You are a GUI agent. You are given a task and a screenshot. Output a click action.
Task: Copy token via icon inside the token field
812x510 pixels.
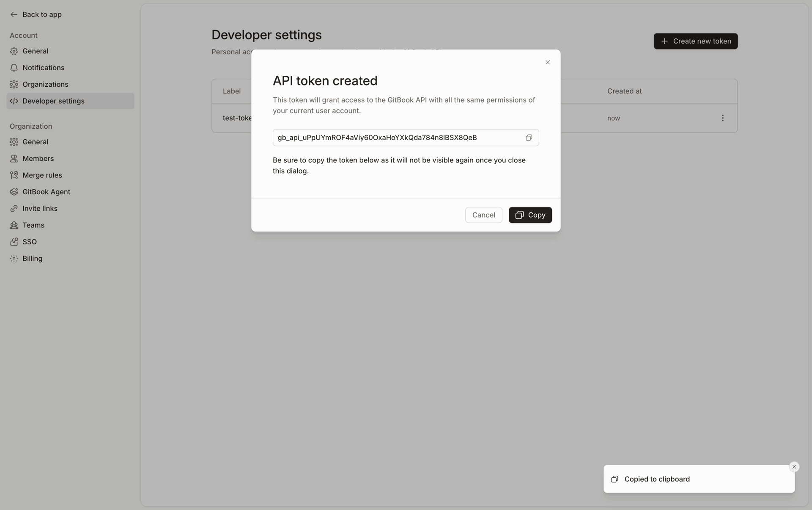pos(529,138)
